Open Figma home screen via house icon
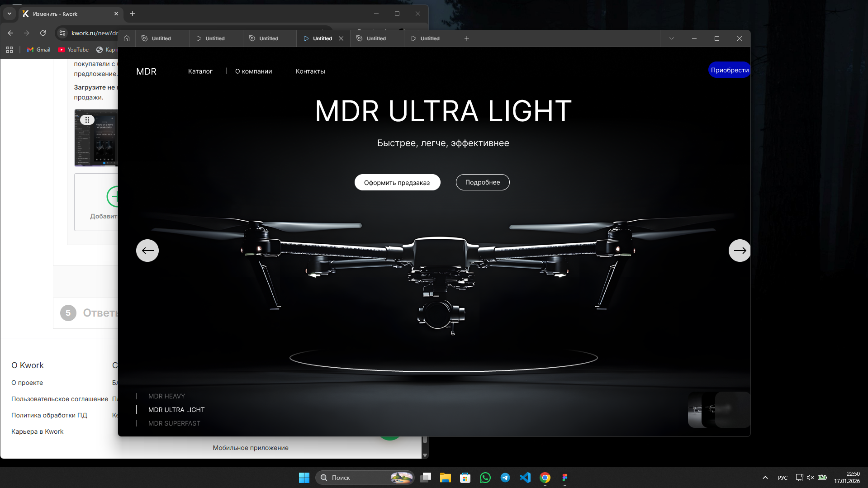Screen dimensions: 868x488 (x=127, y=38)
